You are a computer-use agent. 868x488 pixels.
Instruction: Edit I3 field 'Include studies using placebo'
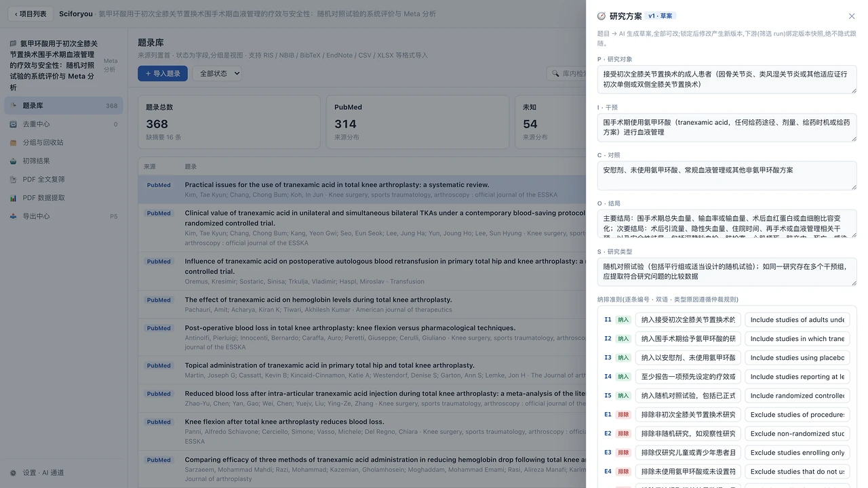point(797,358)
